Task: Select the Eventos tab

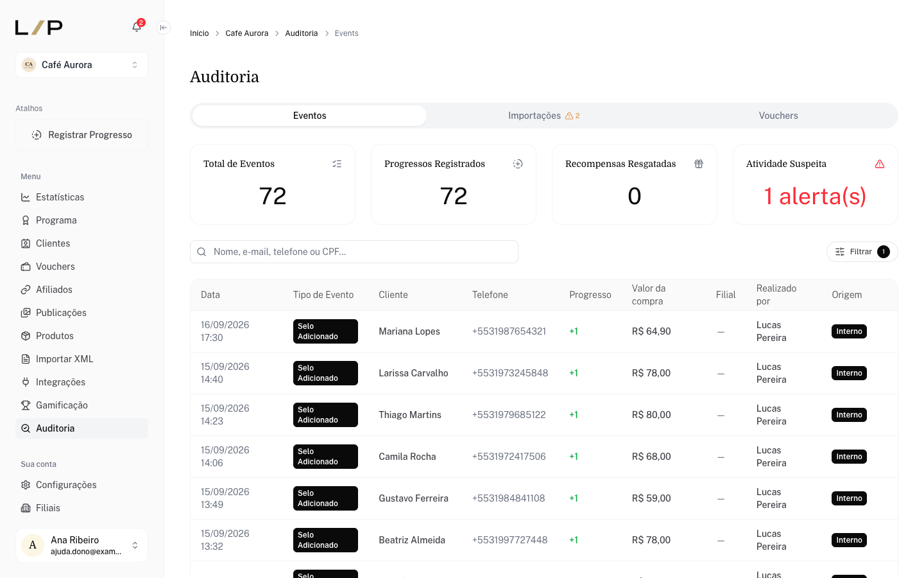Action: [309, 116]
